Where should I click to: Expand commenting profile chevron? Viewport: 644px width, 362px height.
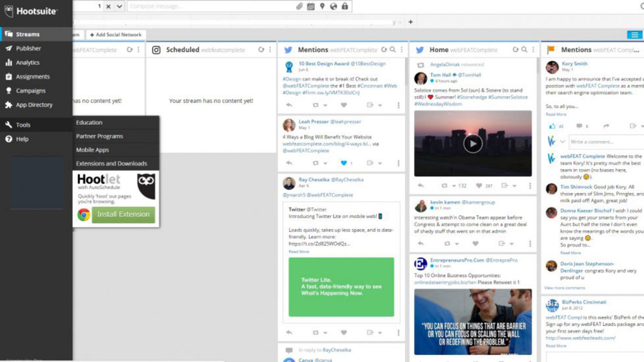tap(563, 141)
